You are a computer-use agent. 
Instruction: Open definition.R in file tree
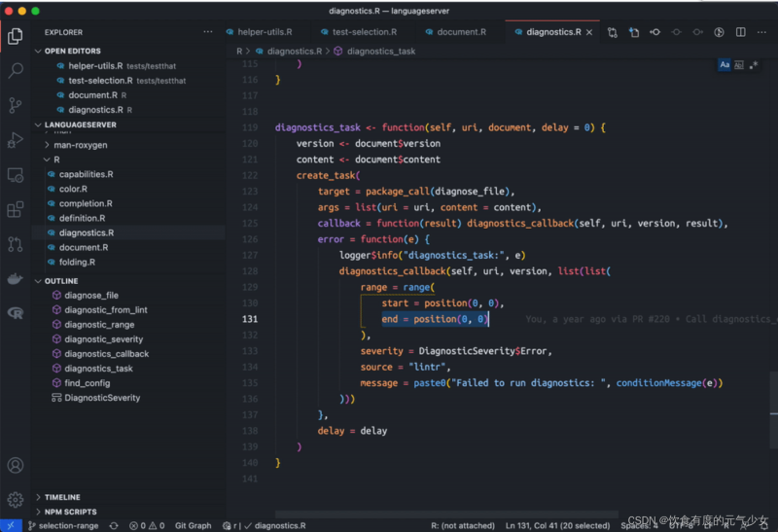[x=128, y=219]
